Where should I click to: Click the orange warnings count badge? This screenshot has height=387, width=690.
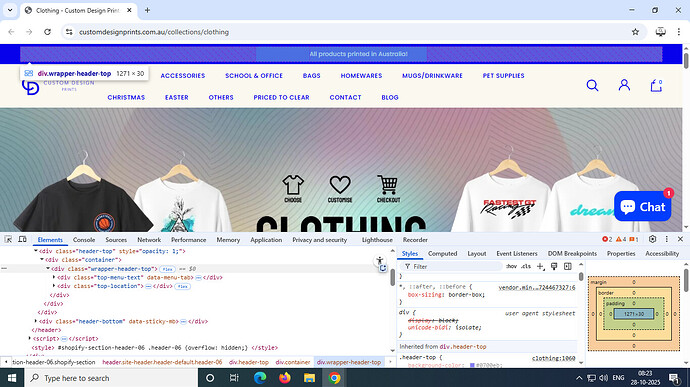click(621, 240)
